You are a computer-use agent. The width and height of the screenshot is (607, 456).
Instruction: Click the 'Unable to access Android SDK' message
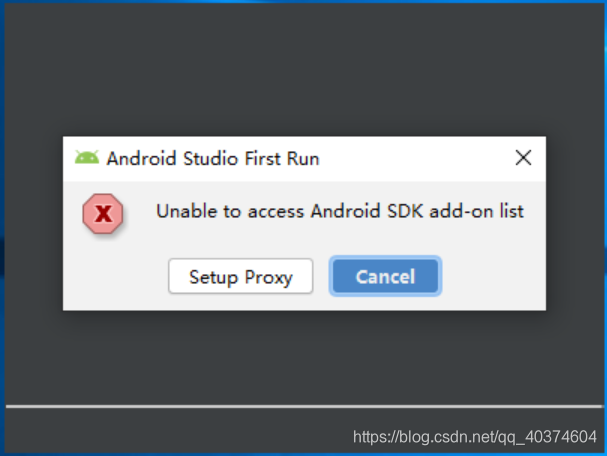340,211
